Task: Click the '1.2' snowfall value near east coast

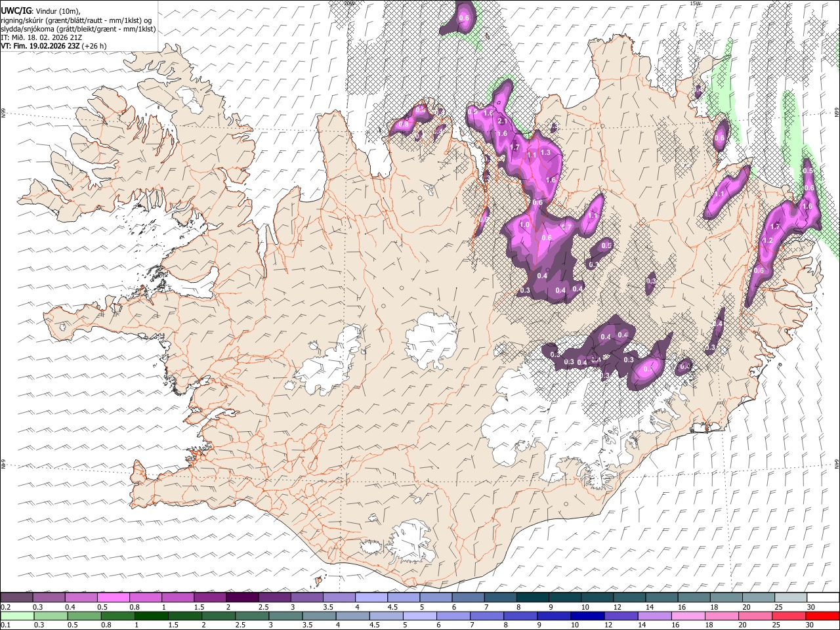Action: (768, 241)
